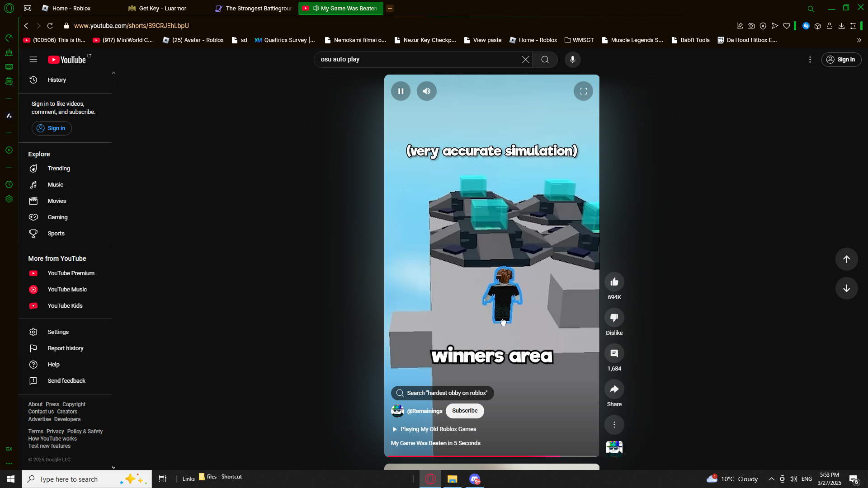Dislike this Short
The image size is (868, 488).
(x=614, y=318)
